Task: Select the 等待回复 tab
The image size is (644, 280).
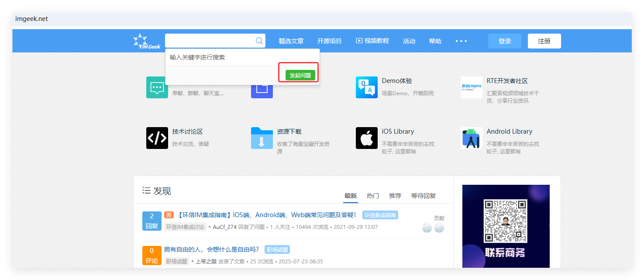Action: click(x=423, y=196)
